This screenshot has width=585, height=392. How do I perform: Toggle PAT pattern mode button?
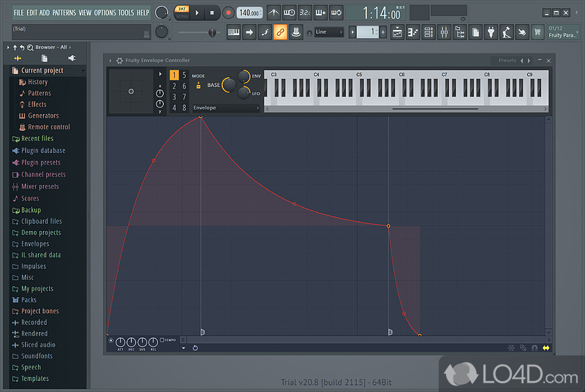[182, 9]
